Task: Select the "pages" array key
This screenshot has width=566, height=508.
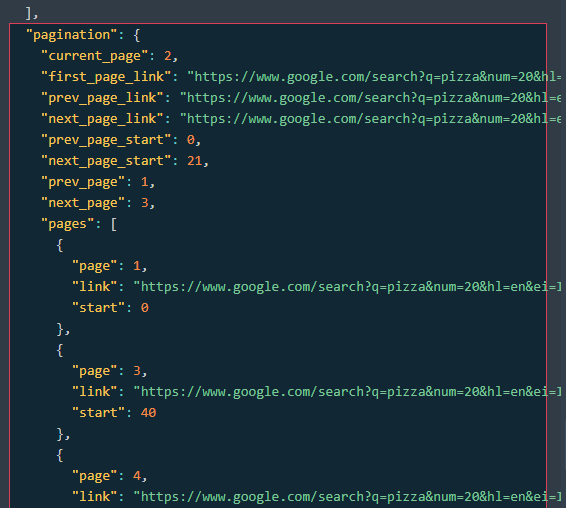Action: tap(68, 224)
